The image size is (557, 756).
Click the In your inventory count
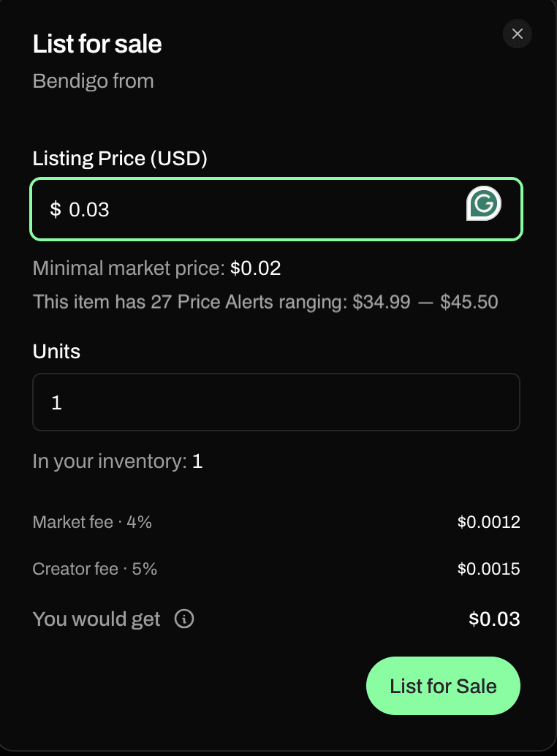pos(197,461)
